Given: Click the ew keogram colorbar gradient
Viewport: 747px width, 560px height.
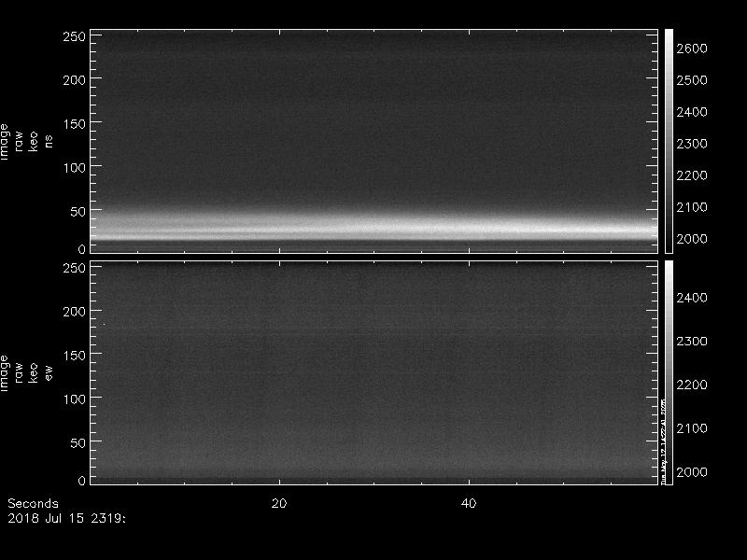Looking at the screenshot, I should tap(669, 372).
